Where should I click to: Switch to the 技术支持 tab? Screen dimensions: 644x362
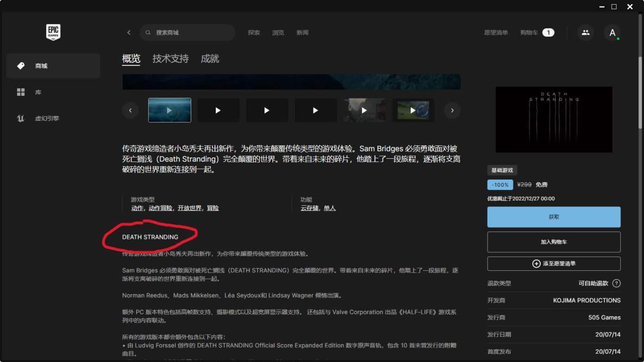coord(170,59)
